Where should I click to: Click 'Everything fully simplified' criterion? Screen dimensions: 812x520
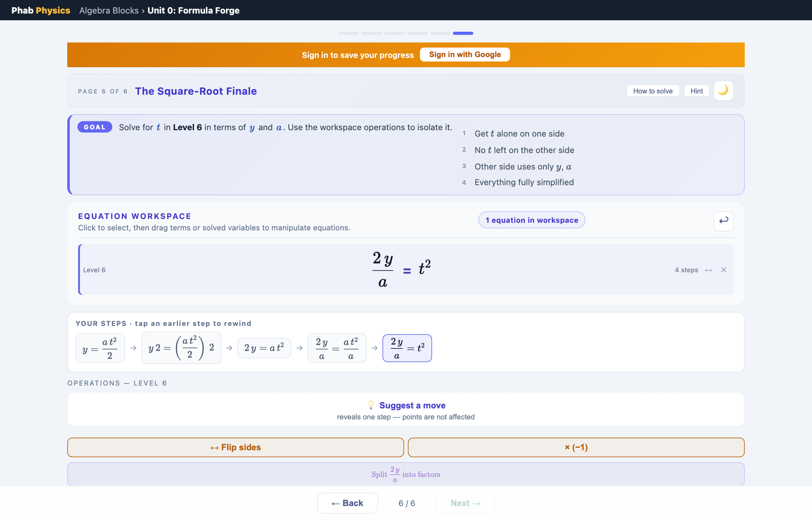point(524,182)
